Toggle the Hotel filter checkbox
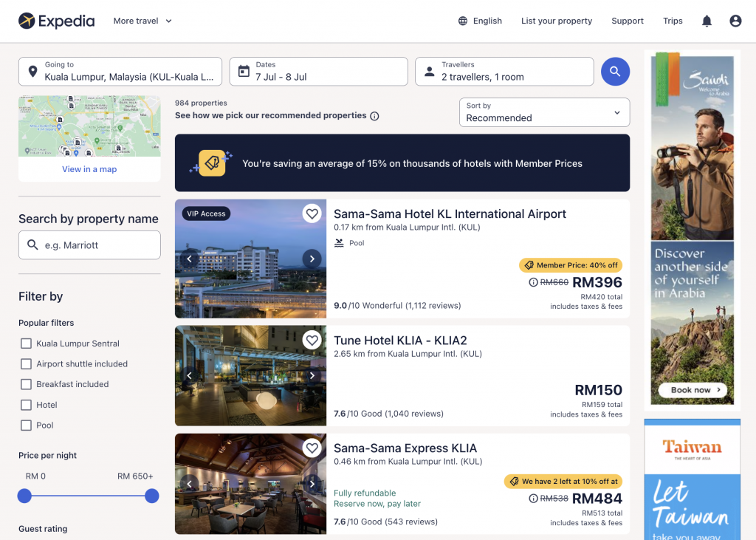Viewport: 756px width, 540px height. (26, 405)
